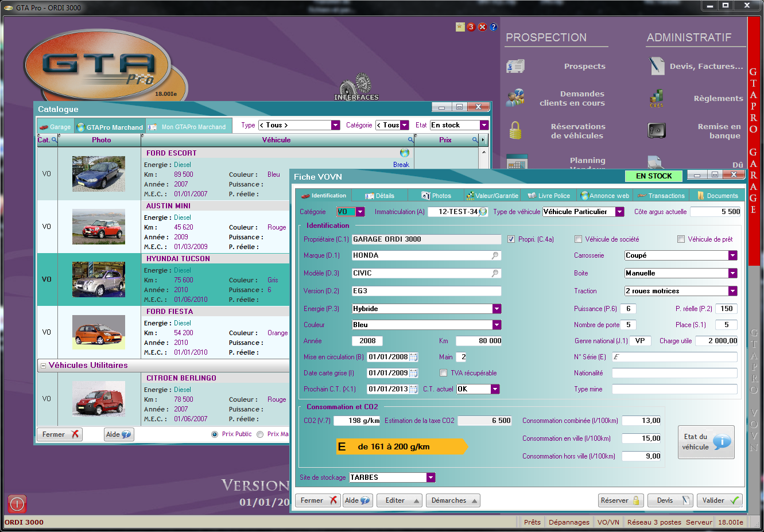Open the Démarches menu button

coord(453,500)
